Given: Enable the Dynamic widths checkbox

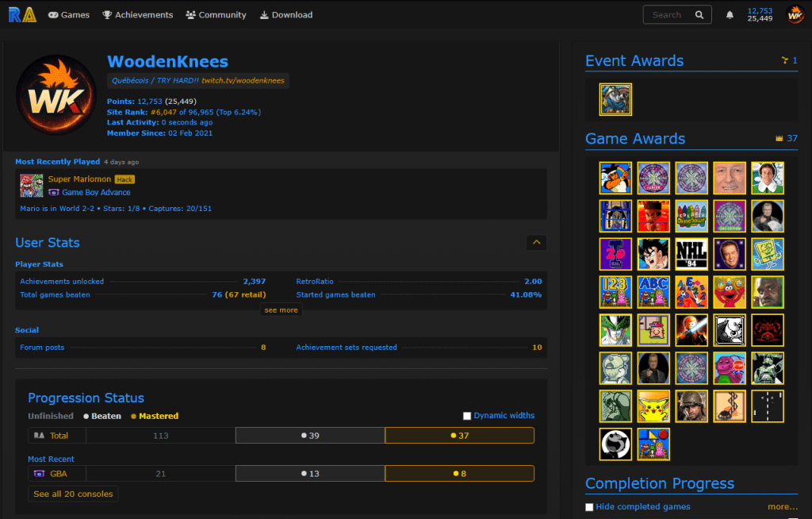Looking at the screenshot, I should tap(467, 416).
